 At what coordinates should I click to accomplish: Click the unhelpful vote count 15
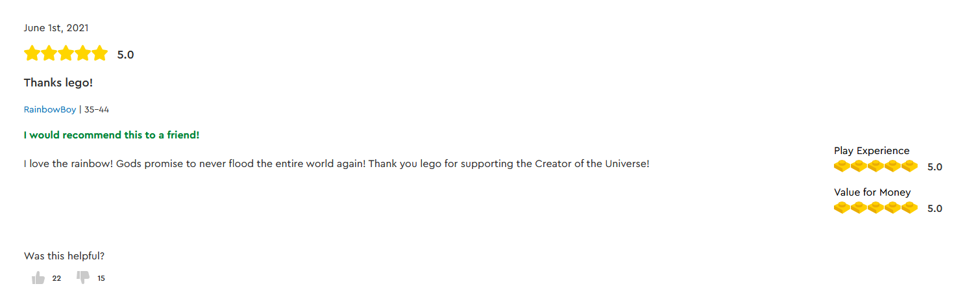[x=101, y=278]
